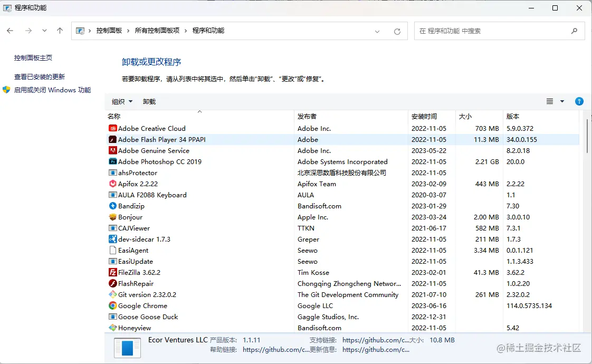Select the Tim Kosse publisher cell
592x364 pixels.
click(313, 272)
